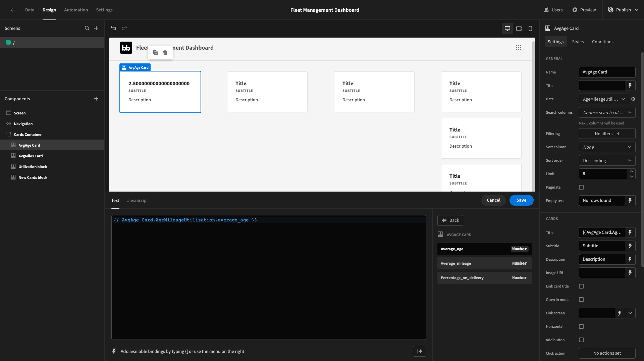The width and height of the screenshot is (644, 361).
Task: Switch to tablet preview icon
Action: pos(519,29)
